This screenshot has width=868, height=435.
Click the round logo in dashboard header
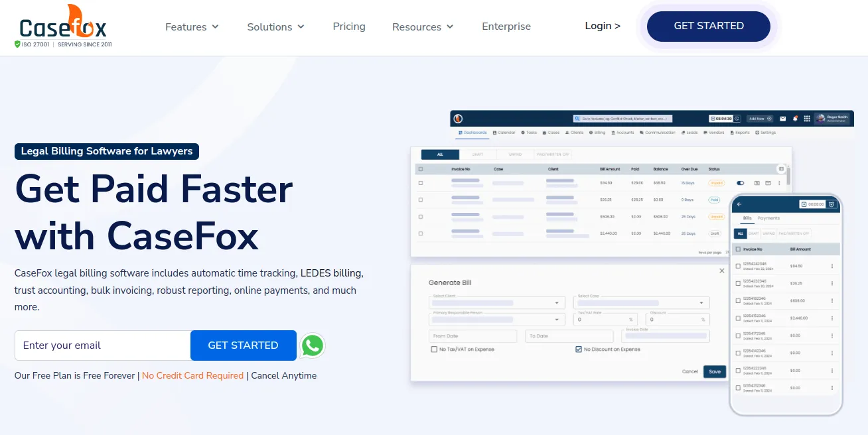(x=458, y=119)
